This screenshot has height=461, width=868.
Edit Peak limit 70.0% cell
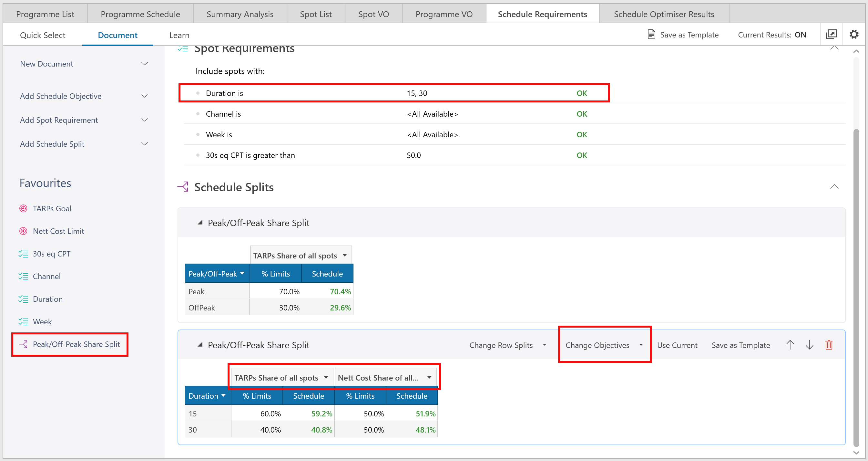coord(275,291)
